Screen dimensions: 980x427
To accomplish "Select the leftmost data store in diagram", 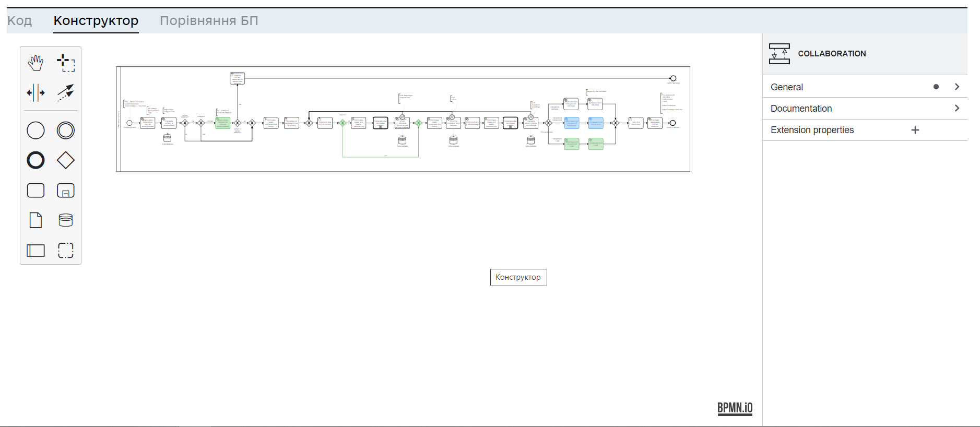I will pos(167,138).
